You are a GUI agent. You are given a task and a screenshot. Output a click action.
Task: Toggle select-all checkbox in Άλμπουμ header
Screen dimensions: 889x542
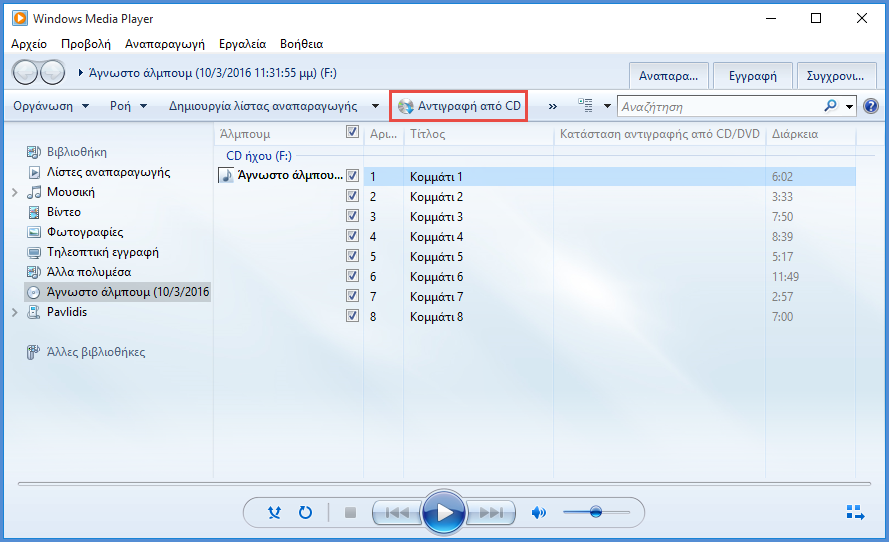(x=352, y=132)
